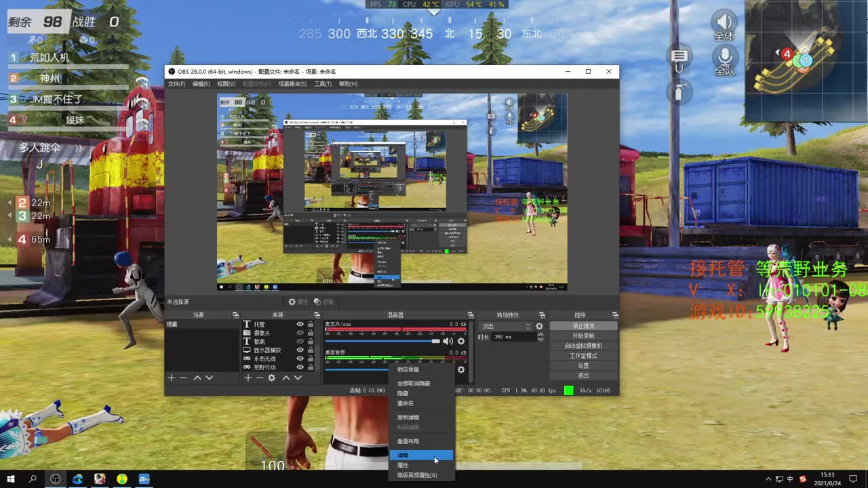
Task: Remove the selected scene with minus icon
Action: coord(183,378)
